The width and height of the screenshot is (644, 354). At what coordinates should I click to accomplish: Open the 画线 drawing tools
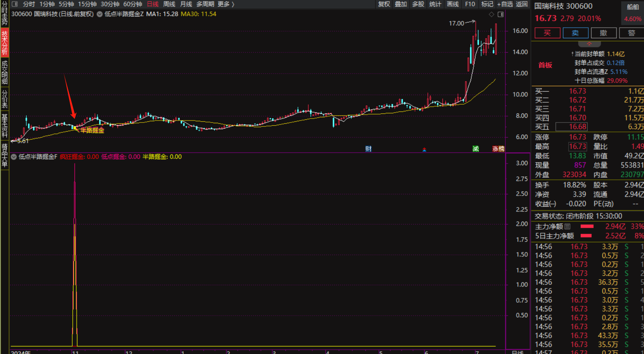[x=452, y=4]
